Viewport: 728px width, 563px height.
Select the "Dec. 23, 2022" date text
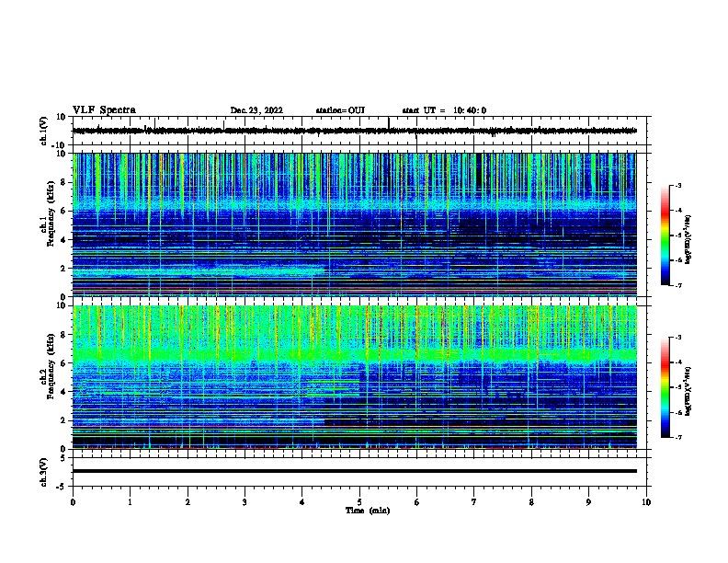[256, 110]
